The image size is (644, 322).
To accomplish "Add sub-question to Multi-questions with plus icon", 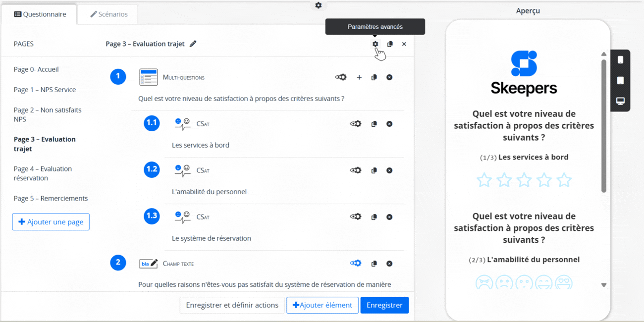I will click(359, 77).
